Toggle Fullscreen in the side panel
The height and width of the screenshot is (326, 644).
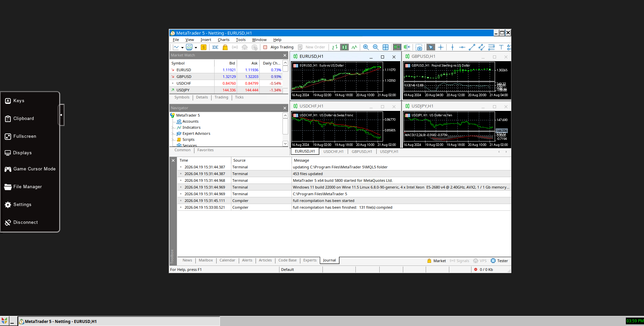pos(21,136)
